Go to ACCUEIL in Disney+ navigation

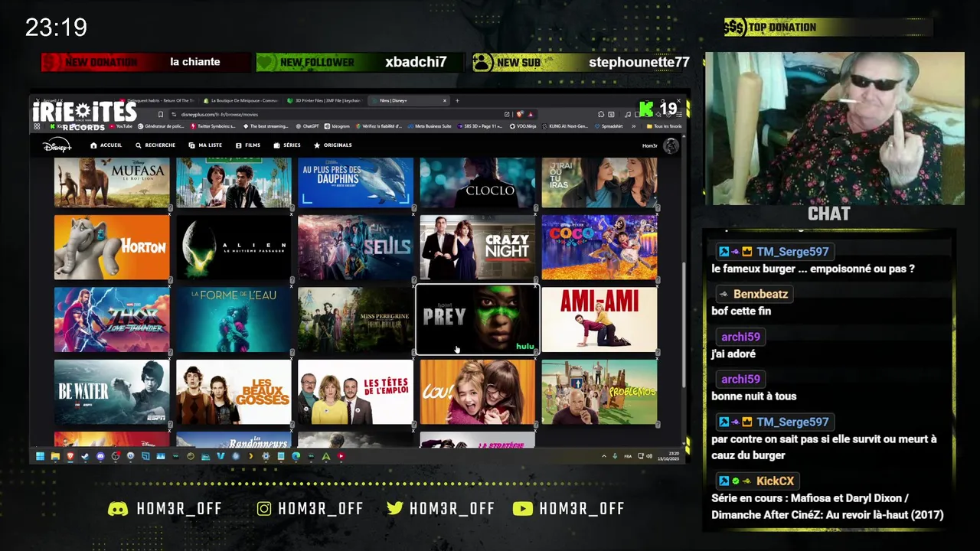106,145
